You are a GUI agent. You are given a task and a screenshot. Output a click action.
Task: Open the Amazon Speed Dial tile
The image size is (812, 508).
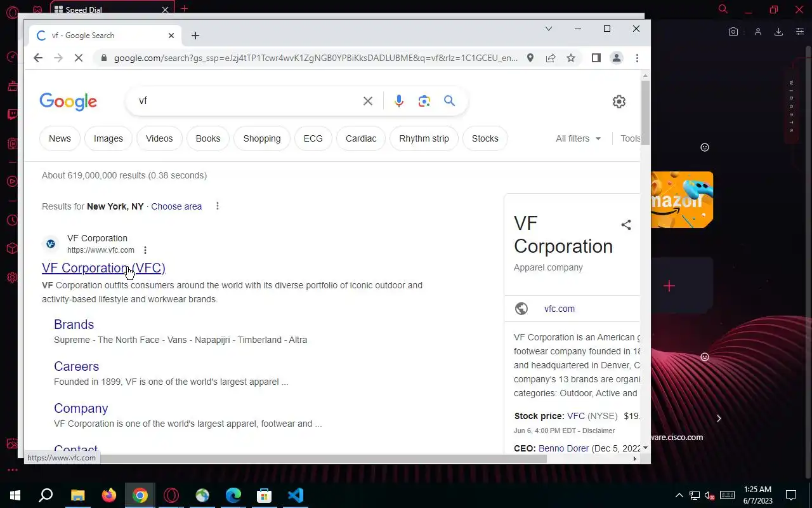[x=682, y=199]
